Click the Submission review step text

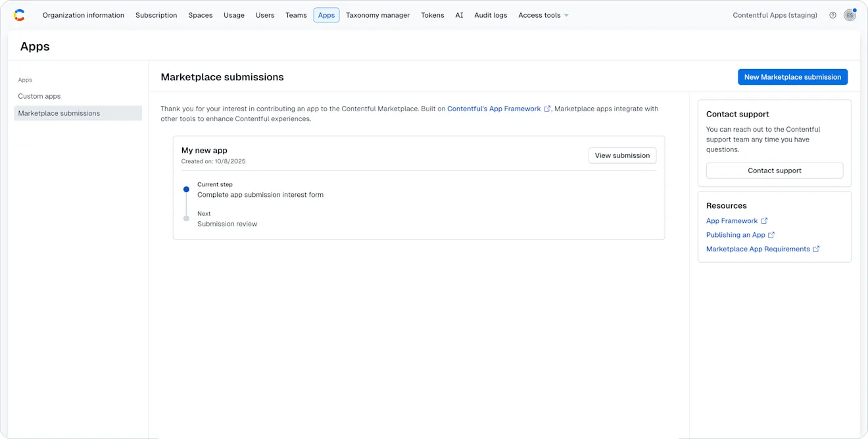point(228,224)
